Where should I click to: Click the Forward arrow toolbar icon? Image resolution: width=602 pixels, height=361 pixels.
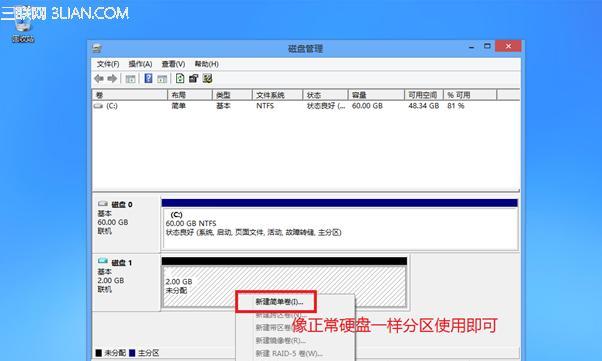[112, 79]
